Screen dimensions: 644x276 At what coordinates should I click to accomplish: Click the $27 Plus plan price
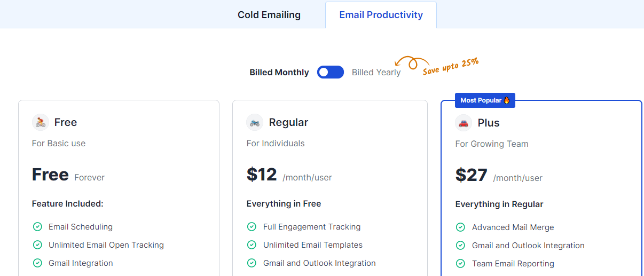pos(472,175)
